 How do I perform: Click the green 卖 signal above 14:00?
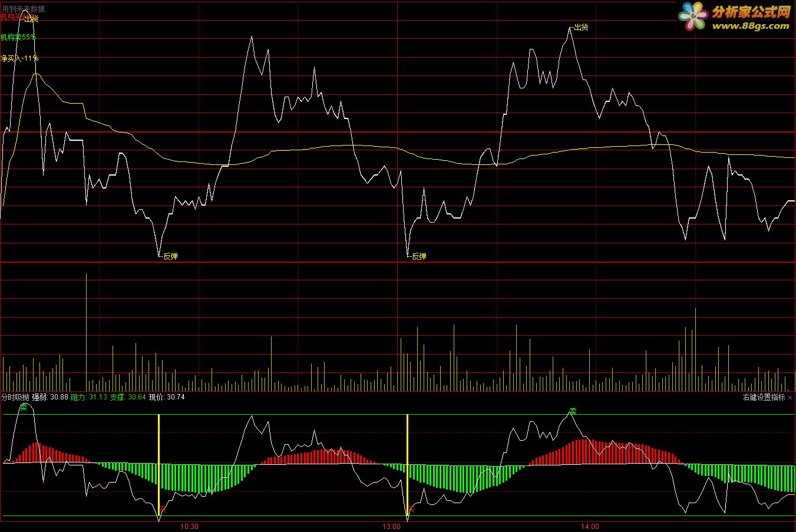[572, 411]
